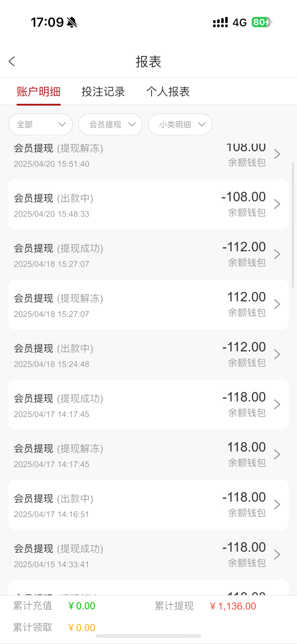Click the list scrollbar on right edge
The height and width of the screenshot is (644, 297).
click(293, 225)
